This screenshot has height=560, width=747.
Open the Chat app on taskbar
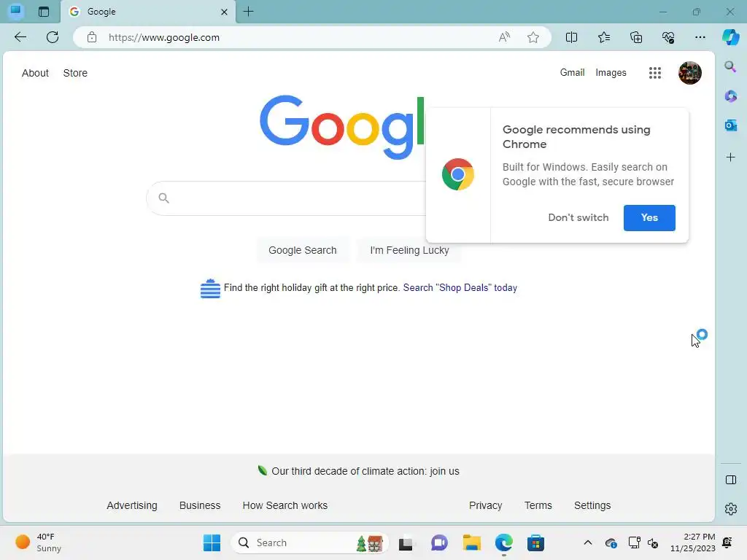point(439,542)
